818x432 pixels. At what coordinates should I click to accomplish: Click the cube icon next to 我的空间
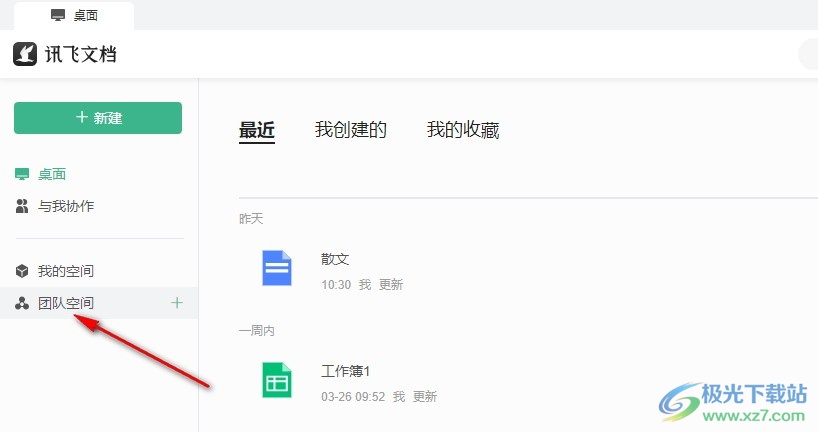tap(22, 271)
